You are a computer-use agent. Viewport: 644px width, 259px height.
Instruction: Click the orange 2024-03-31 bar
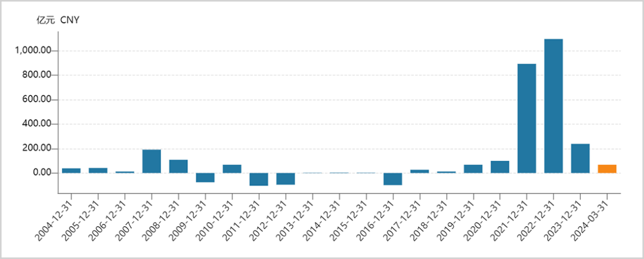point(607,169)
